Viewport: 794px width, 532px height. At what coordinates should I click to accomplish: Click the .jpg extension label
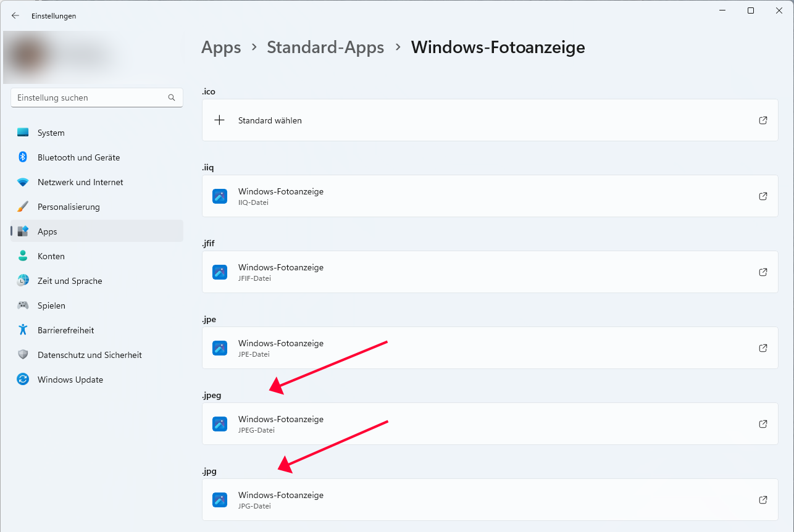209,472
